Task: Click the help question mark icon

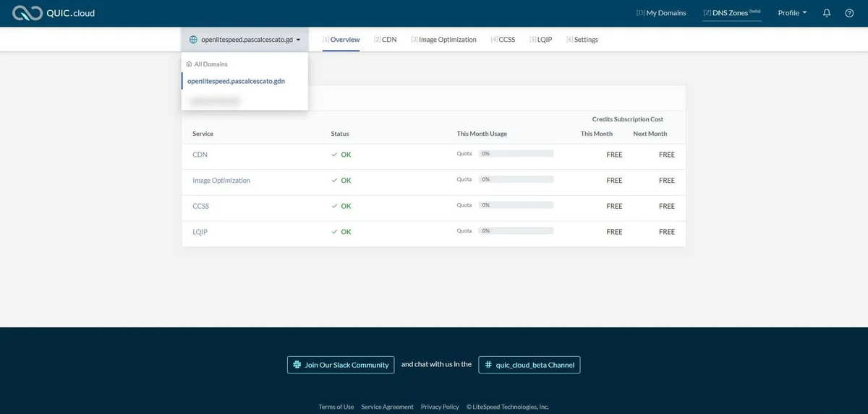Action: [x=849, y=13]
